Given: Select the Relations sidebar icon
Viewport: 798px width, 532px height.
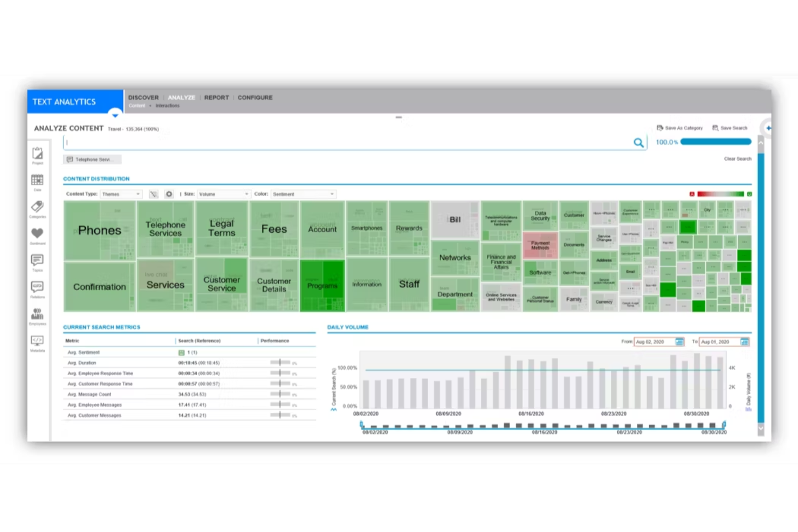Looking at the screenshot, I should [37, 287].
